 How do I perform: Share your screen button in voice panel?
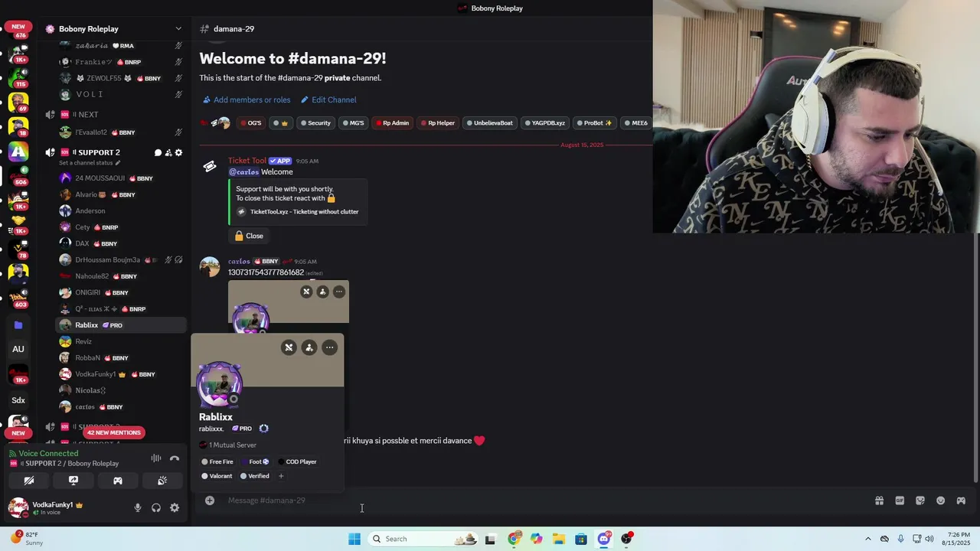click(73, 481)
